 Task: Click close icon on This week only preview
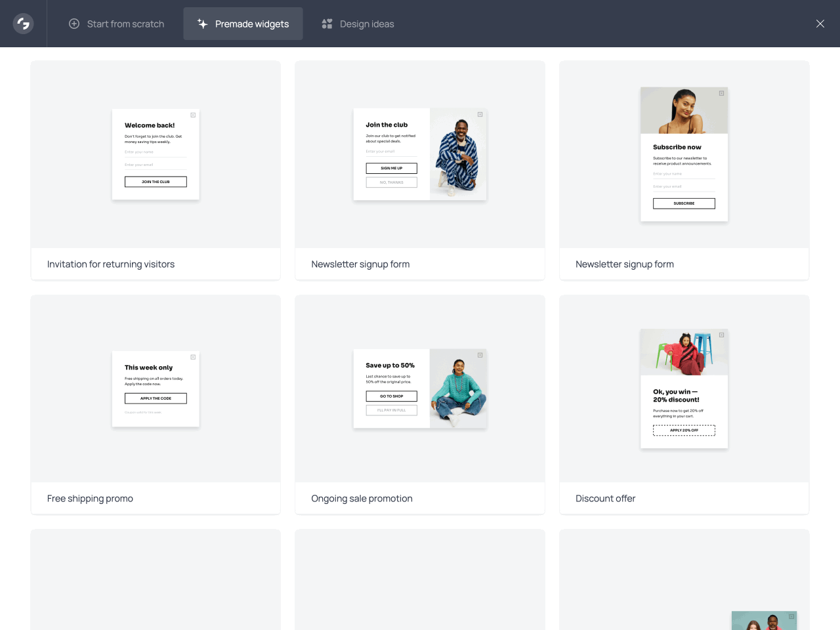click(193, 356)
